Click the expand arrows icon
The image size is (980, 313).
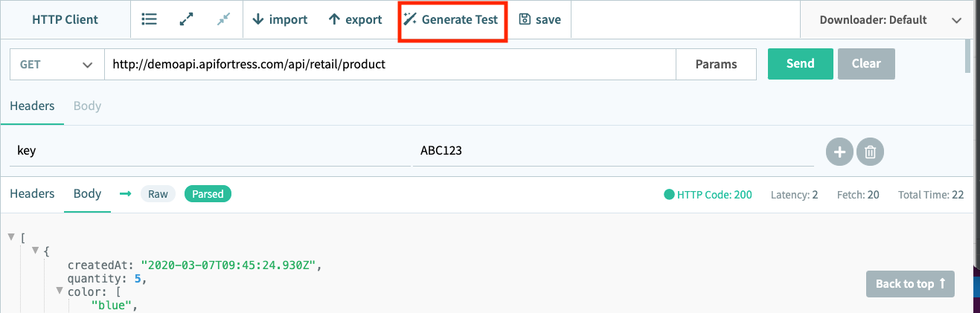click(x=187, y=20)
